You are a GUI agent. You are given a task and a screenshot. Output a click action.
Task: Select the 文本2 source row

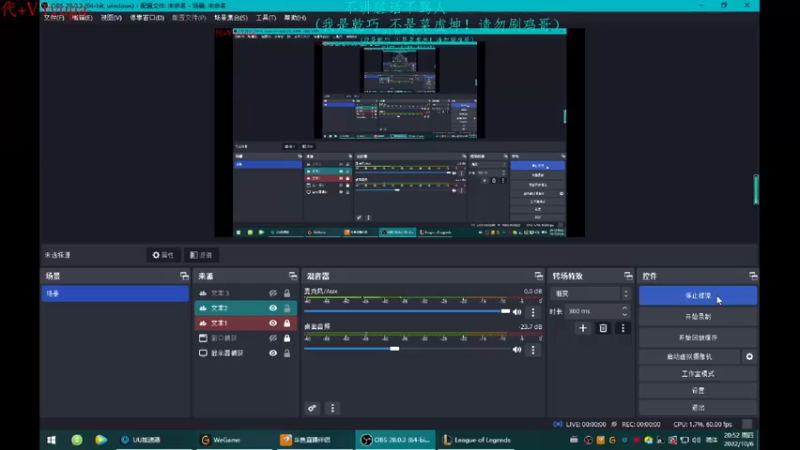click(x=245, y=308)
